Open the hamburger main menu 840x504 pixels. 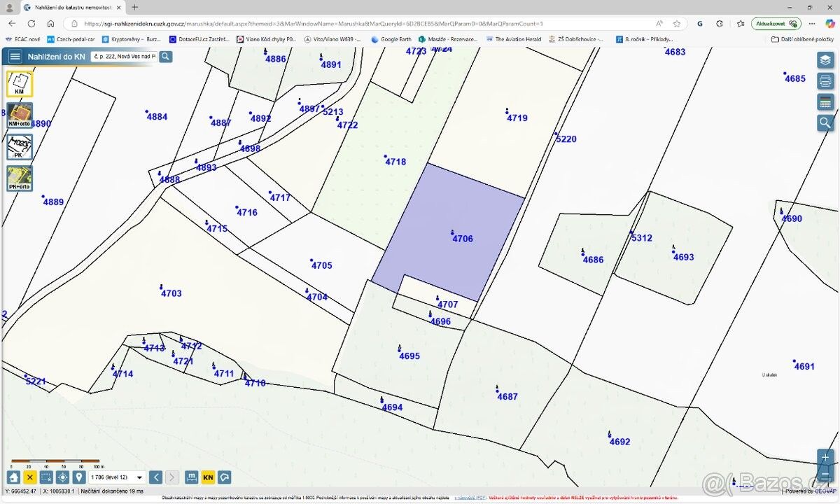[x=15, y=57]
